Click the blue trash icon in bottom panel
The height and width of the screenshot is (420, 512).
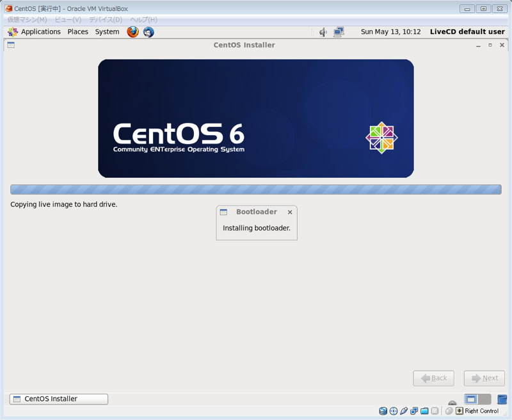[502, 399]
